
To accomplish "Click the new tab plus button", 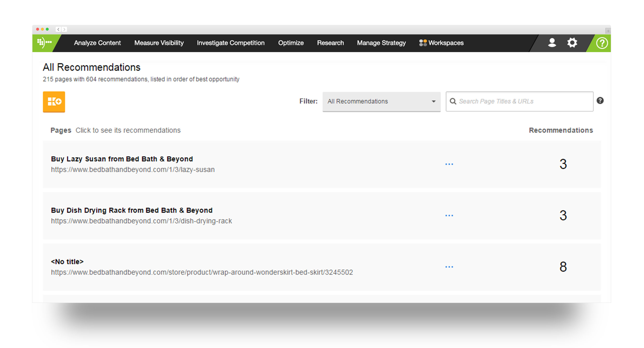I will (x=608, y=31).
